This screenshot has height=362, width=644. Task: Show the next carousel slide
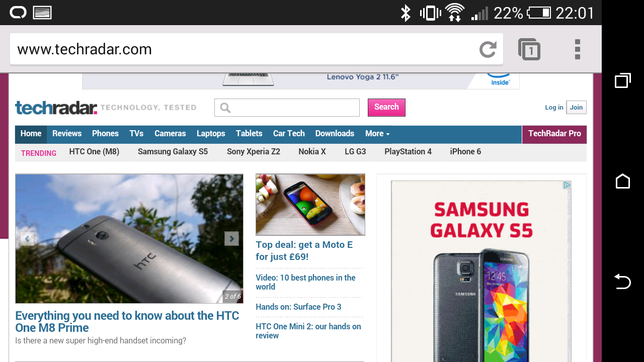pyautogui.click(x=231, y=238)
